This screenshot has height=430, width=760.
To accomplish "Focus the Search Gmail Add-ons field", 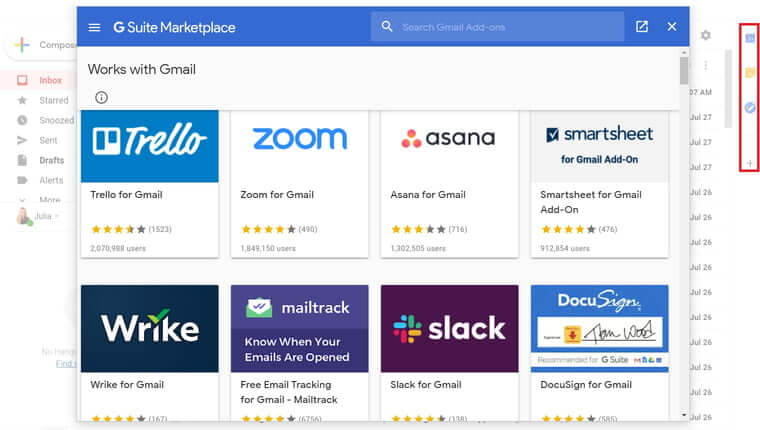I will coord(498,27).
